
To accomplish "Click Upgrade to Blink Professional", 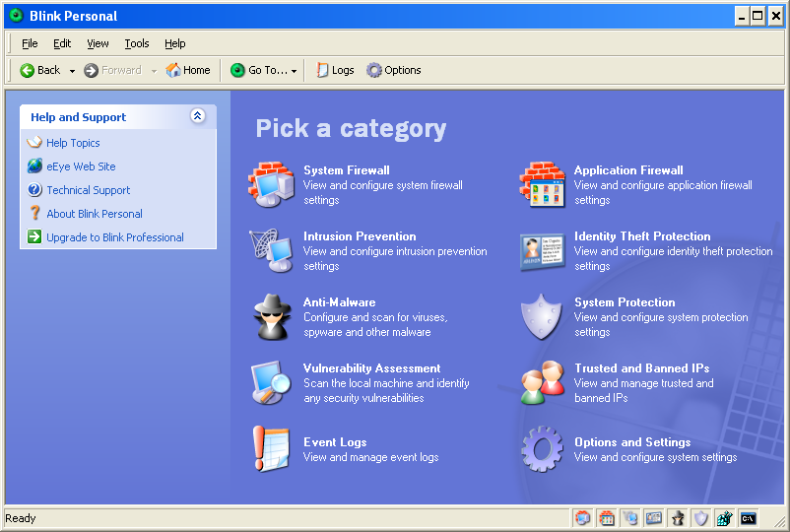I will tap(115, 237).
